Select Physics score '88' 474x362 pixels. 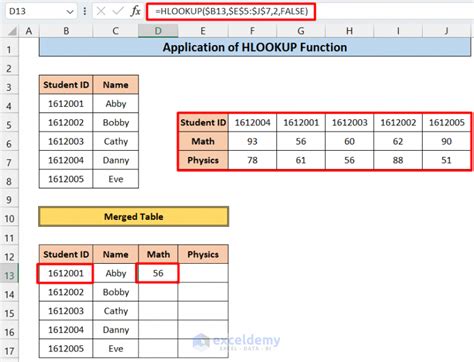tap(398, 160)
